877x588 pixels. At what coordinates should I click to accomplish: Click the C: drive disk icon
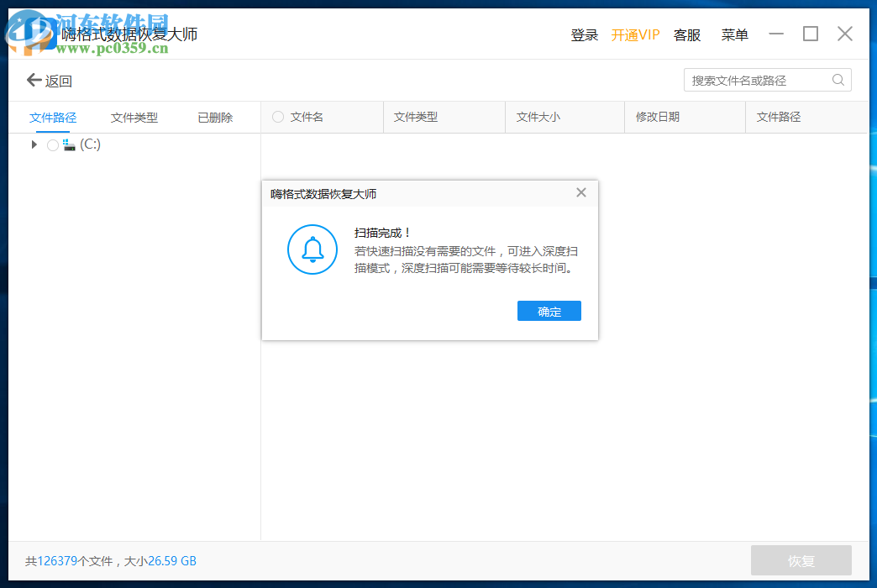tap(68, 144)
